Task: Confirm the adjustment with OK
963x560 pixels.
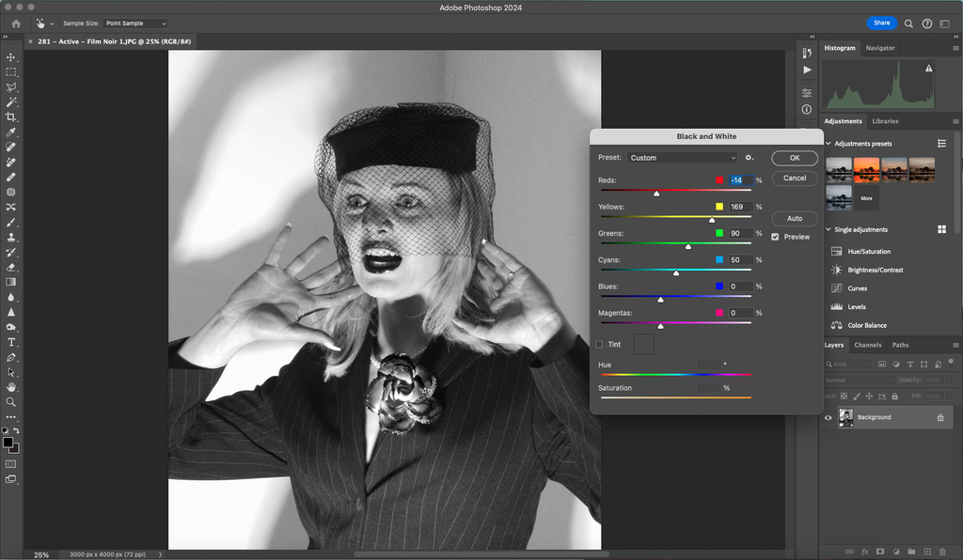Action: pyautogui.click(x=794, y=158)
